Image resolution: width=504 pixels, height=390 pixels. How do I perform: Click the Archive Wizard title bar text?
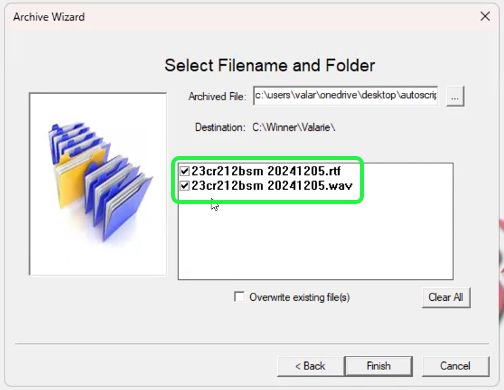click(49, 17)
